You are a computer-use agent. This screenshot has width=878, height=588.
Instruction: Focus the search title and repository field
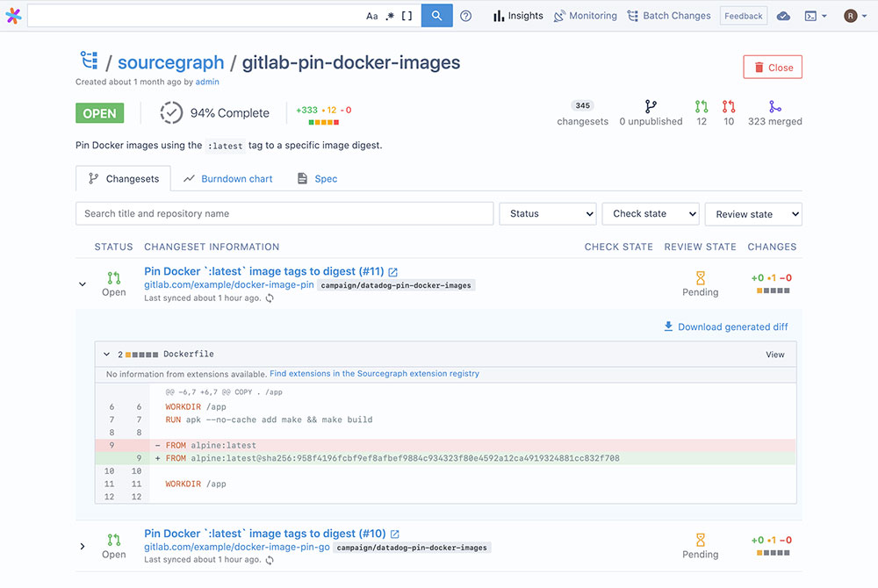click(x=284, y=213)
